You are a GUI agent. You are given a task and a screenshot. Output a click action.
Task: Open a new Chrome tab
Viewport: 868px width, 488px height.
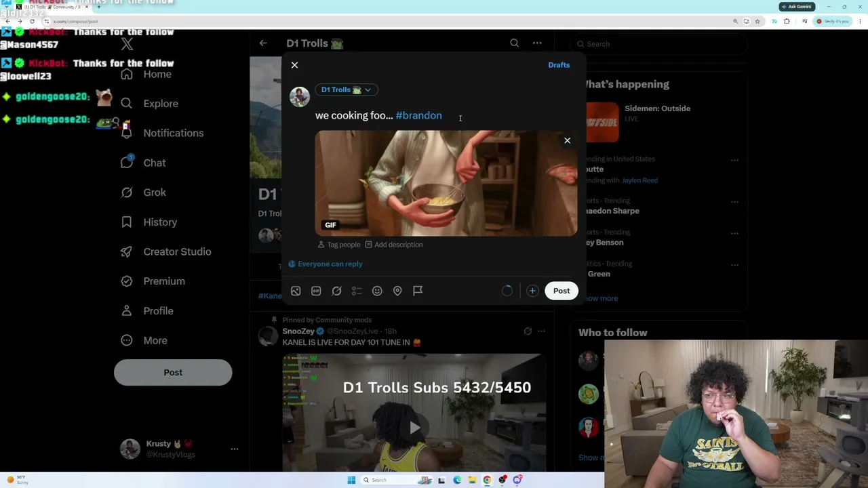[x=98, y=7]
